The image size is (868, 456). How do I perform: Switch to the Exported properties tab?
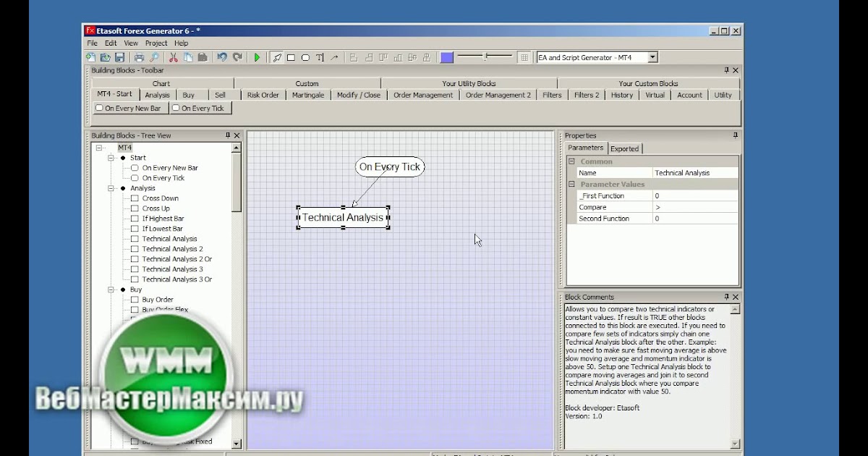[624, 148]
